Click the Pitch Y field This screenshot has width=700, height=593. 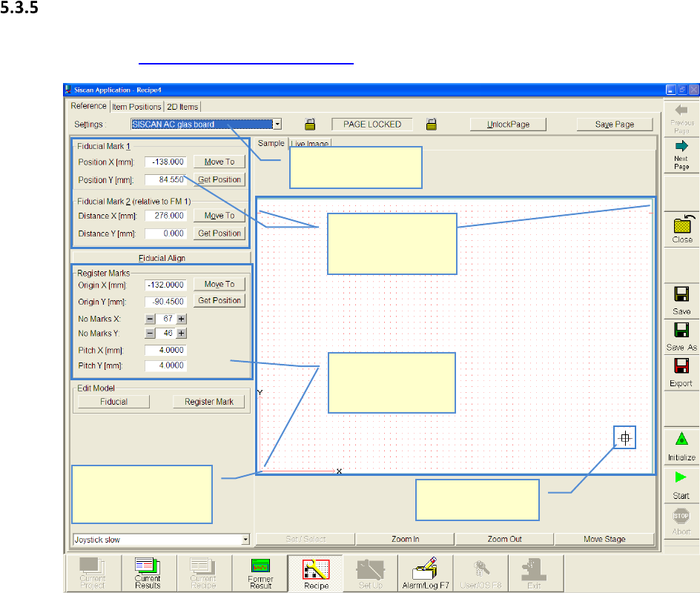(165, 365)
